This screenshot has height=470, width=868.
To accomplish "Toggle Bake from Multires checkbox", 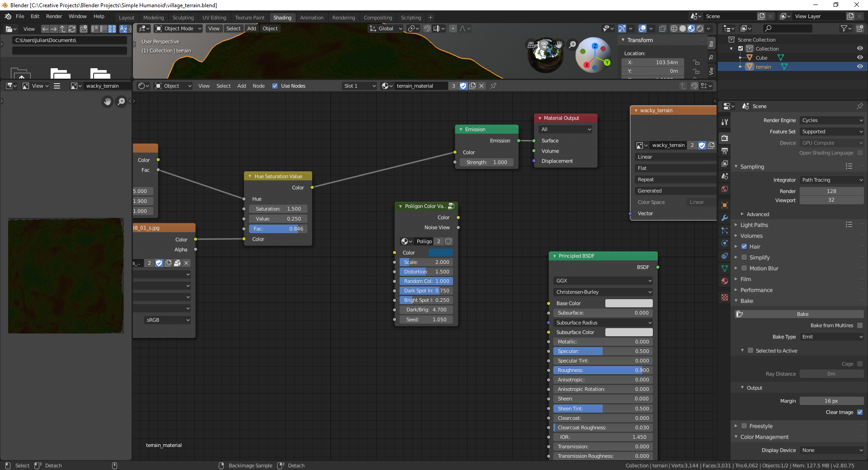I will point(860,325).
